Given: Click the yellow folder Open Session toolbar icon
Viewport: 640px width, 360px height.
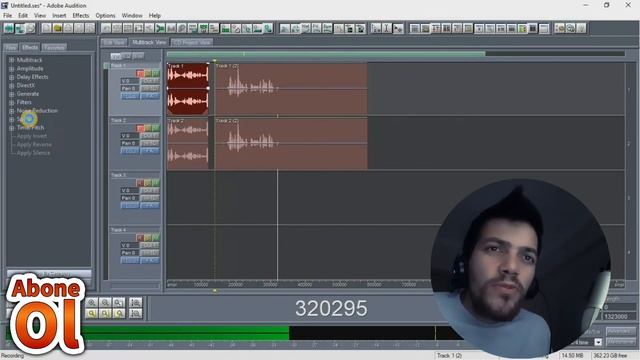Looking at the screenshot, I should coord(57,28).
